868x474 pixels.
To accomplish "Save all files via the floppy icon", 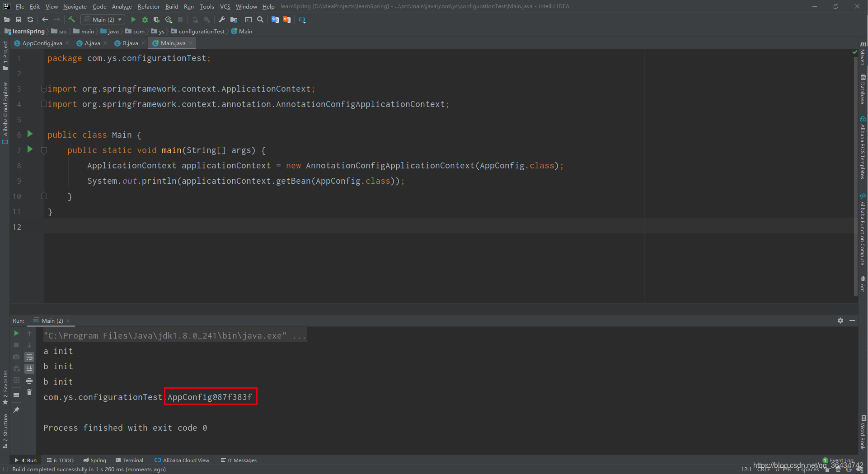I will click(x=19, y=19).
